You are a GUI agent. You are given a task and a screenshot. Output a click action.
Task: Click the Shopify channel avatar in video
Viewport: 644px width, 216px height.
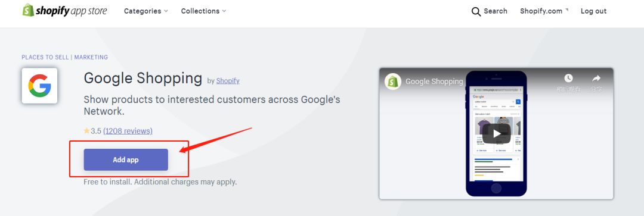click(x=393, y=82)
